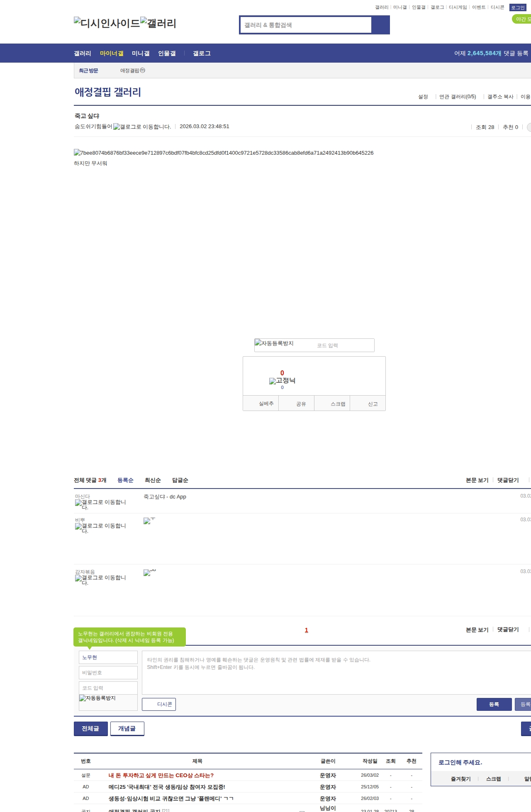Open the small 디시게임 link at the top
The height and width of the screenshot is (812, 531).
pyautogui.click(x=458, y=7)
